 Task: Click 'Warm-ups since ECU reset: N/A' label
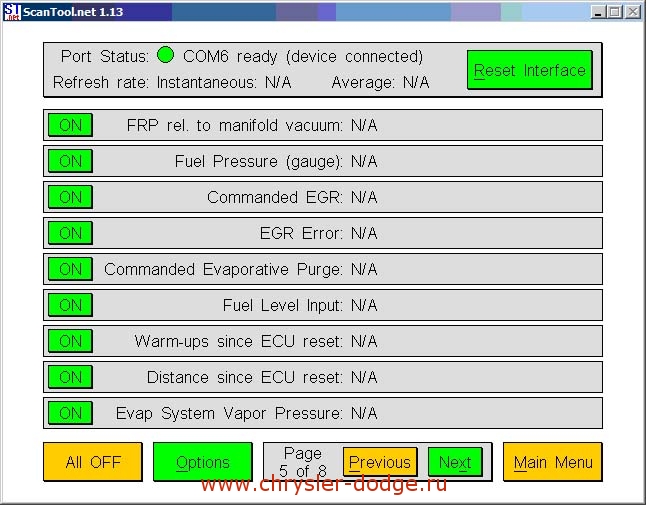[256, 341]
